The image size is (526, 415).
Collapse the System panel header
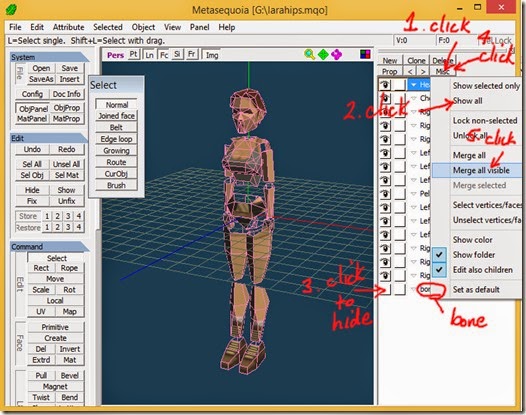click(49, 57)
